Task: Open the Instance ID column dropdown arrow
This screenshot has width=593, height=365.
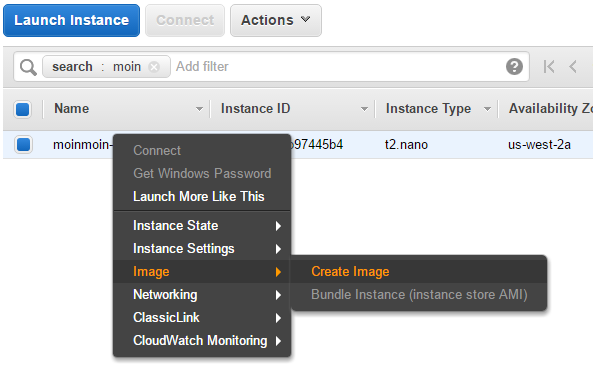Action: click(x=364, y=109)
